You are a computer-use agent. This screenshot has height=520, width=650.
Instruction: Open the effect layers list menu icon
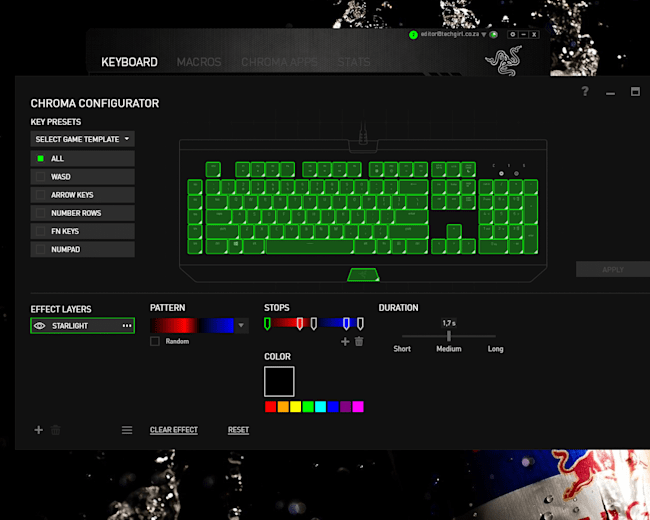pyautogui.click(x=127, y=430)
